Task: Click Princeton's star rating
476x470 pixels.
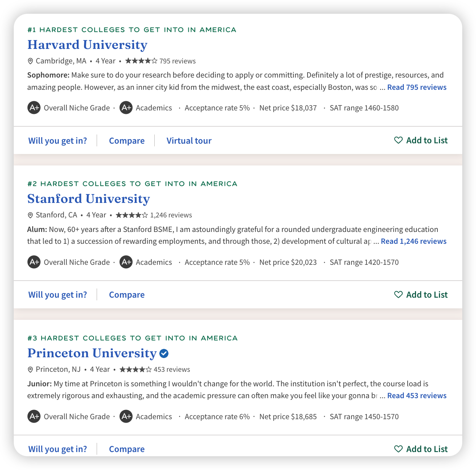Action: click(136, 370)
